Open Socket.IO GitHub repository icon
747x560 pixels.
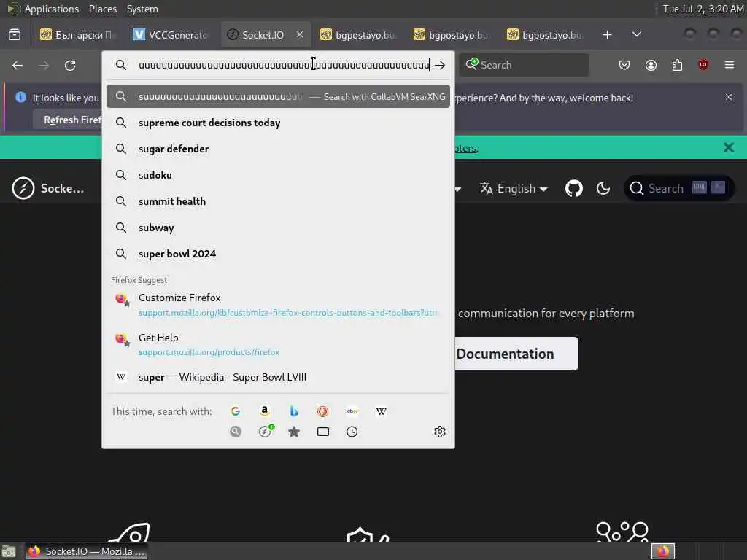[x=574, y=189]
